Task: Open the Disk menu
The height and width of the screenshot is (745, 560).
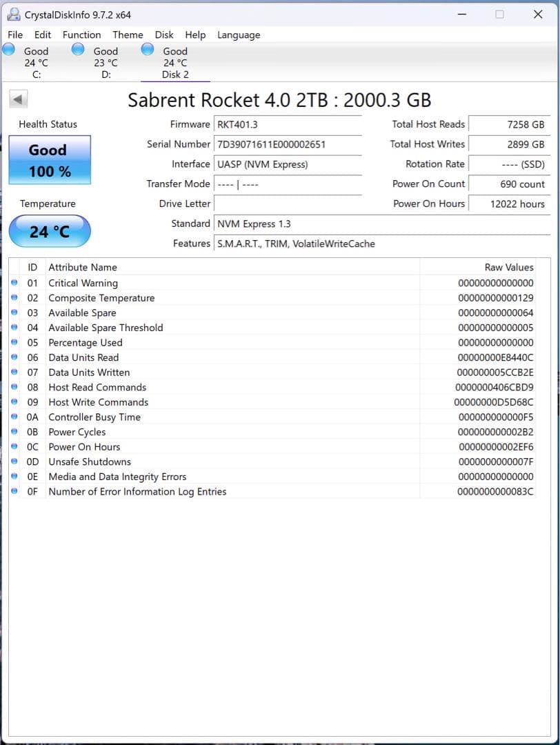Action: pos(164,34)
